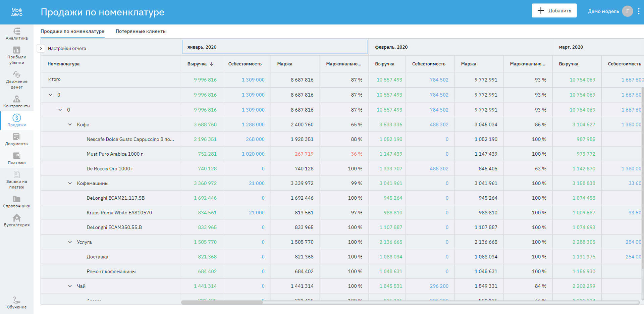Screen dimensions: 644x314
Task: Open the Документы section
Action: point(16,139)
